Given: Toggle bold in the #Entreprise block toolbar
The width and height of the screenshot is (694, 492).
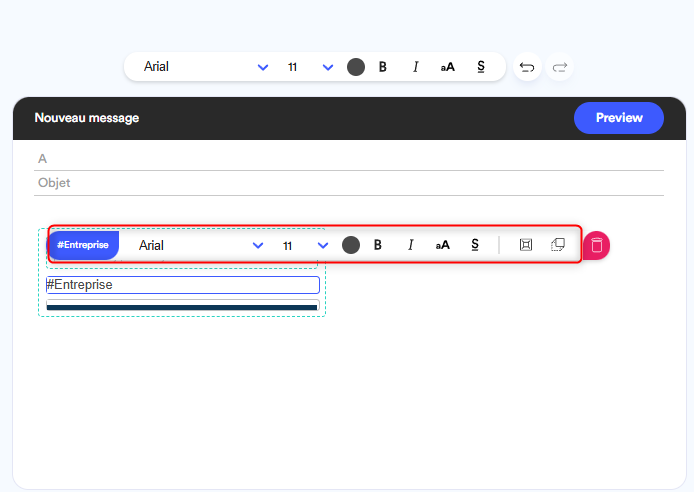Looking at the screenshot, I should click(x=378, y=245).
